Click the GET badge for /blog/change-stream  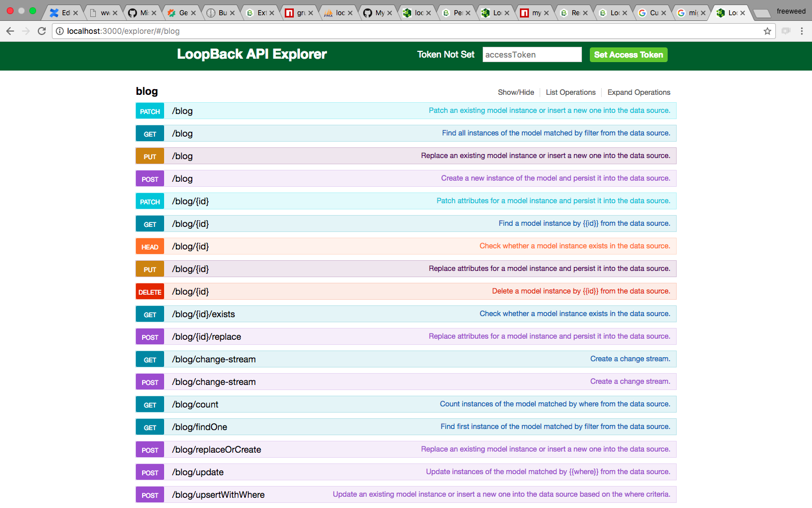pos(150,360)
